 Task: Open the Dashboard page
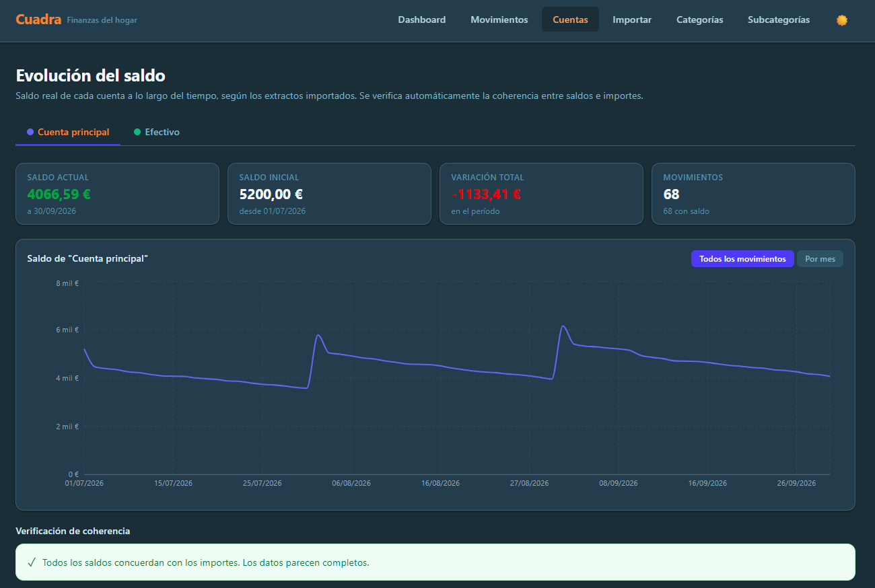(422, 20)
